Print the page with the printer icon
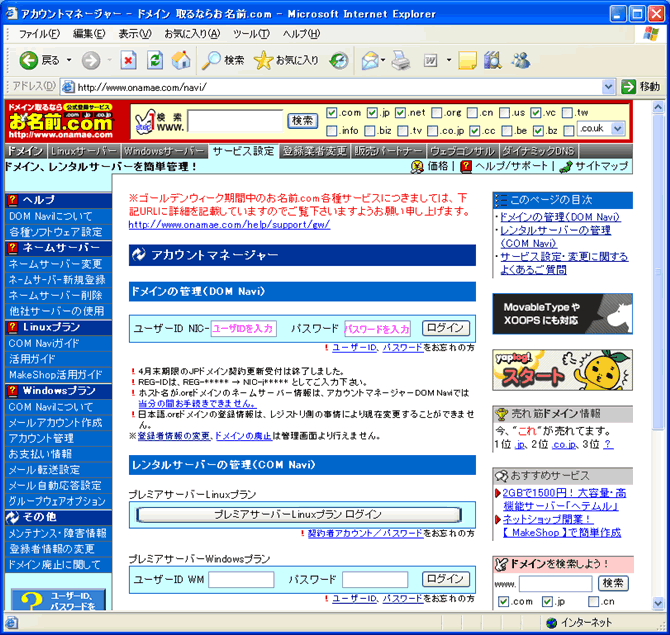The width and height of the screenshot is (670, 635). pos(401,60)
